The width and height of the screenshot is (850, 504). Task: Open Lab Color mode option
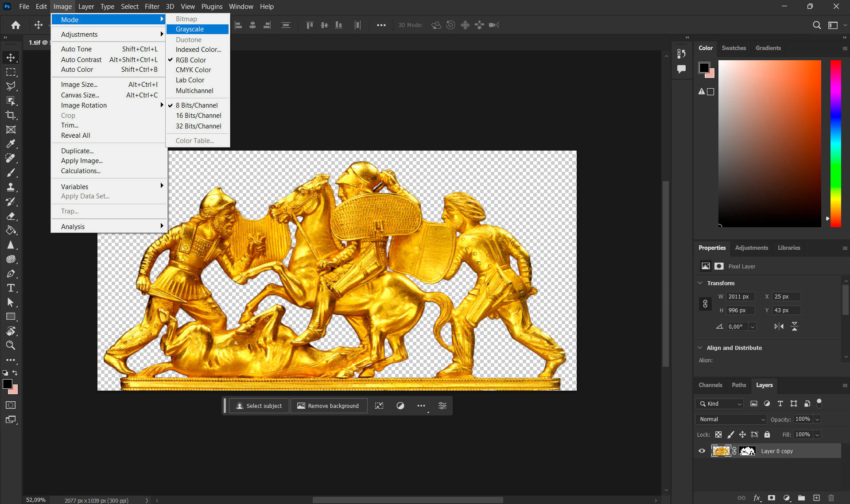coord(198,80)
